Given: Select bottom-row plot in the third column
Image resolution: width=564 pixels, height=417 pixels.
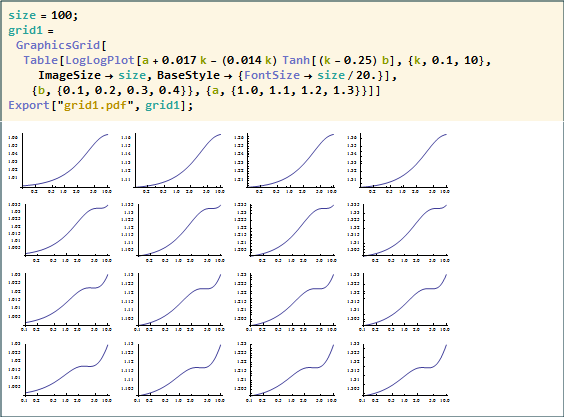Looking at the screenshot, I should coord(286,372).
